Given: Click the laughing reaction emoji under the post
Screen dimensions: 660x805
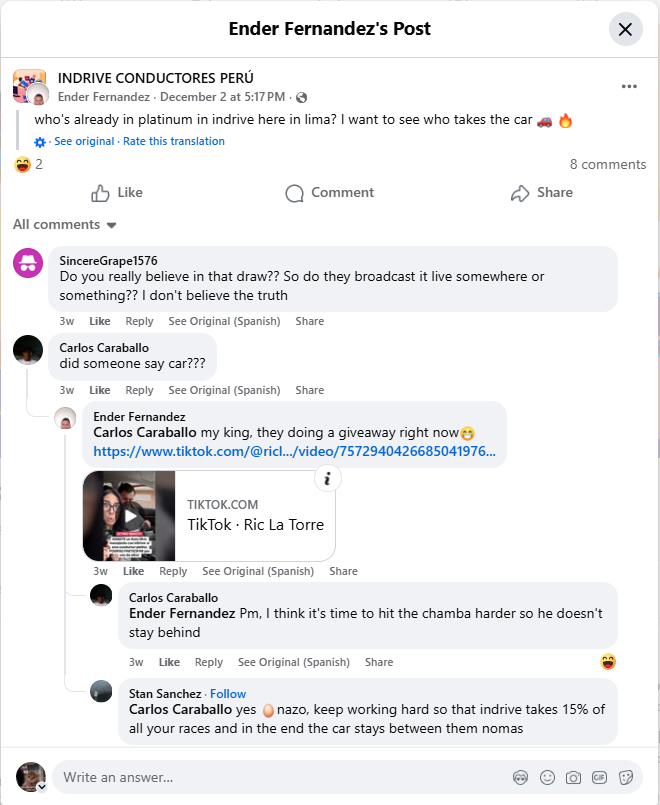Looking at the screenshot, I should coord(21,164).
